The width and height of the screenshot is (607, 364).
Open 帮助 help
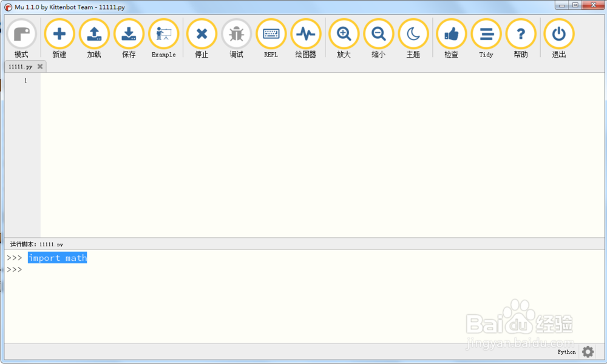pyautogui.click(x=521, y=39)
